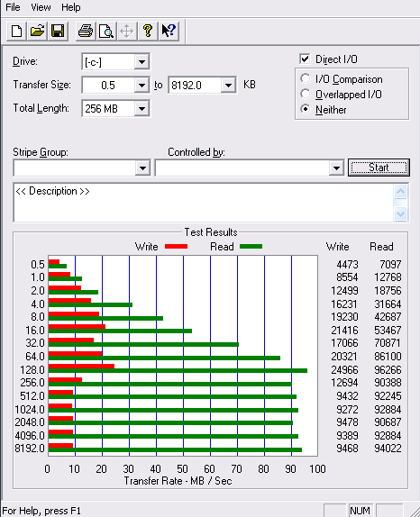
Task: Open the View menu
Action: [41, 7]
